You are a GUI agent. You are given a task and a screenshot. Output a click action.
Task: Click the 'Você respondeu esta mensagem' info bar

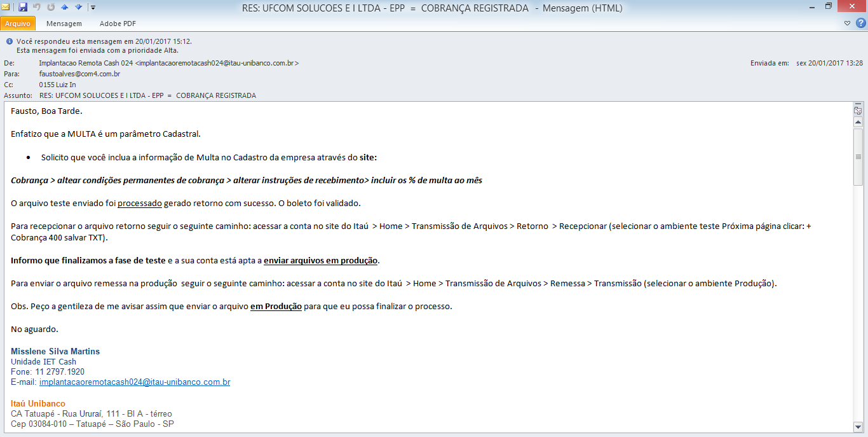104,41
